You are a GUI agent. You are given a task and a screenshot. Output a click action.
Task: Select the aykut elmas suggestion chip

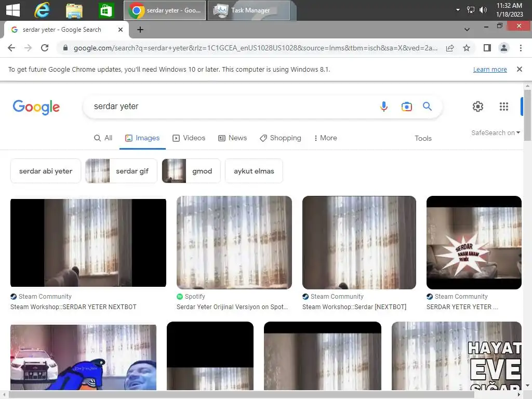254,171
